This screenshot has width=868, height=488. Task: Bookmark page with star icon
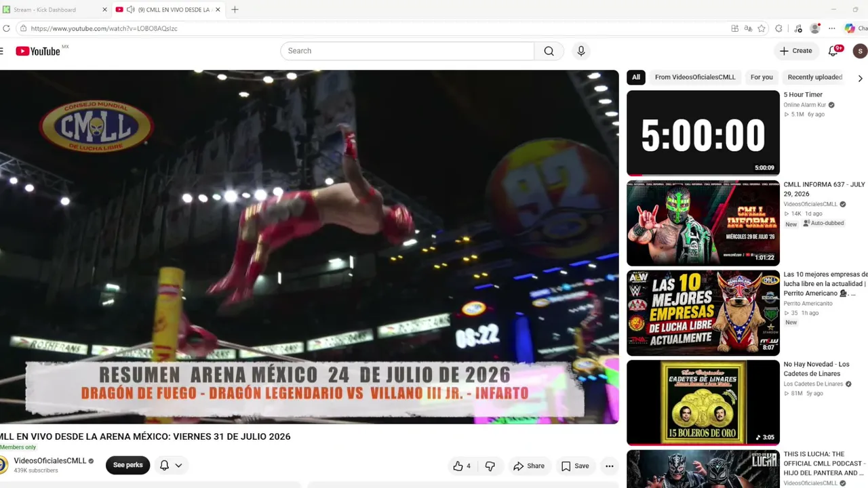762,28
